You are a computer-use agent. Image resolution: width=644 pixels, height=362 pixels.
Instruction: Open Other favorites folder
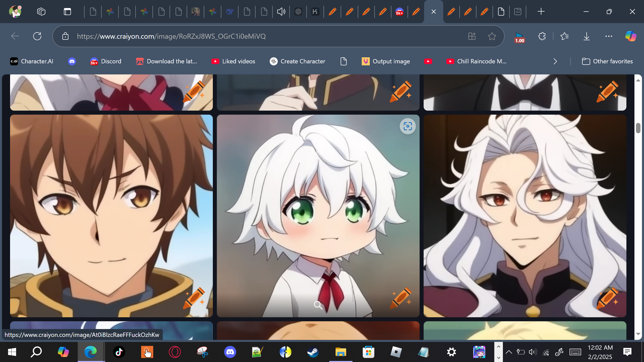coord(607,61)
